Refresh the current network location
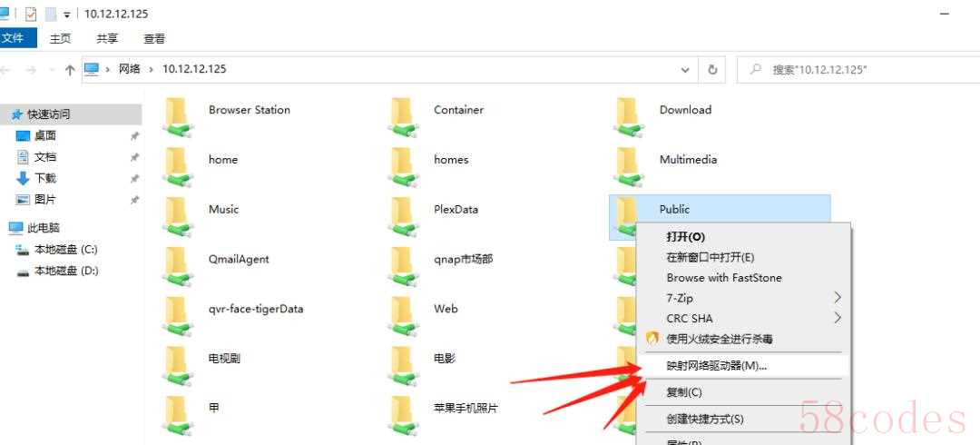This screenshot has height=445, width=980. [712, 69]
